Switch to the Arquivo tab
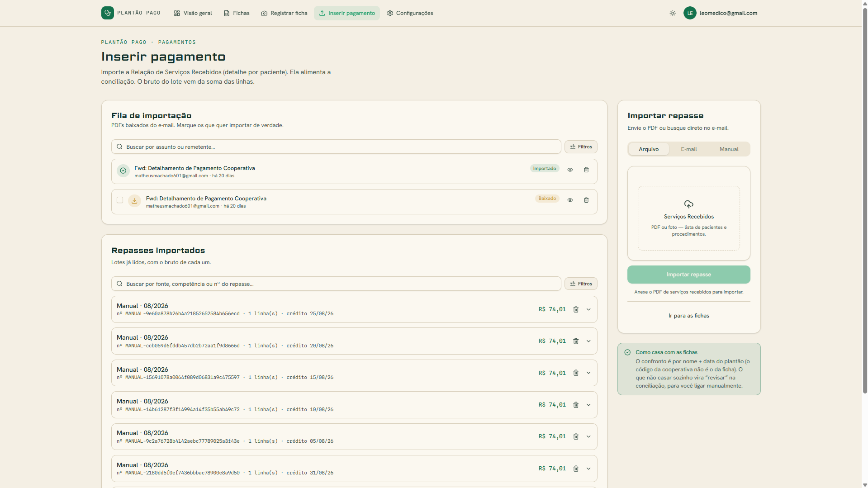 coord(649,149)
